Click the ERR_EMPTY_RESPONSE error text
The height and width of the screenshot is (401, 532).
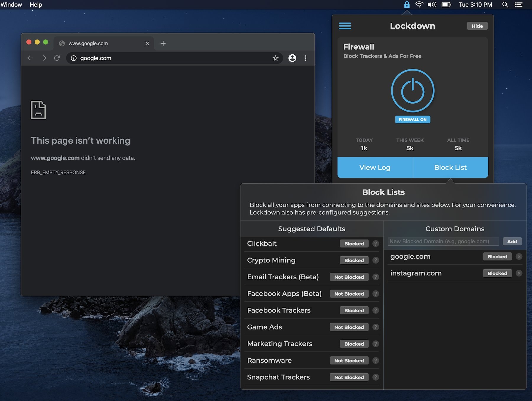click(x=58, y=172)
